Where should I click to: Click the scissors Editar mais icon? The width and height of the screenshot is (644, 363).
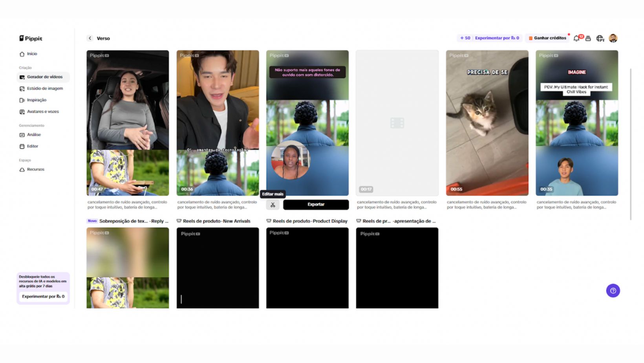click(x=273, y=205)
